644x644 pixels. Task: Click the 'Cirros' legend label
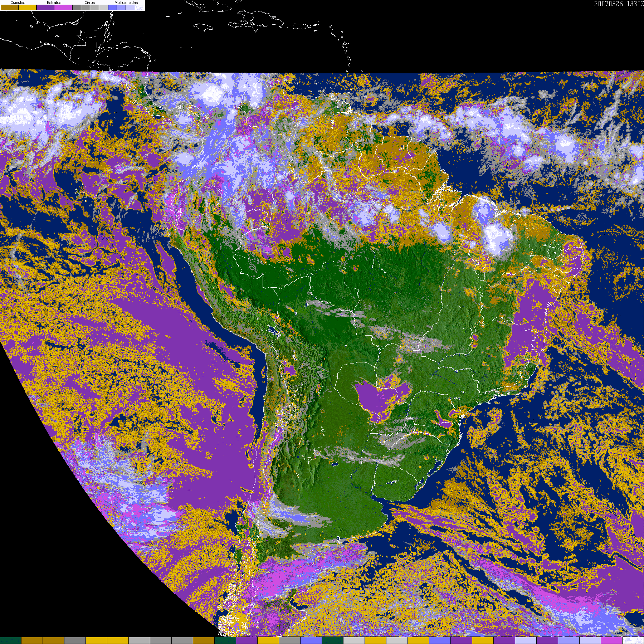click(x=90, y=3)
